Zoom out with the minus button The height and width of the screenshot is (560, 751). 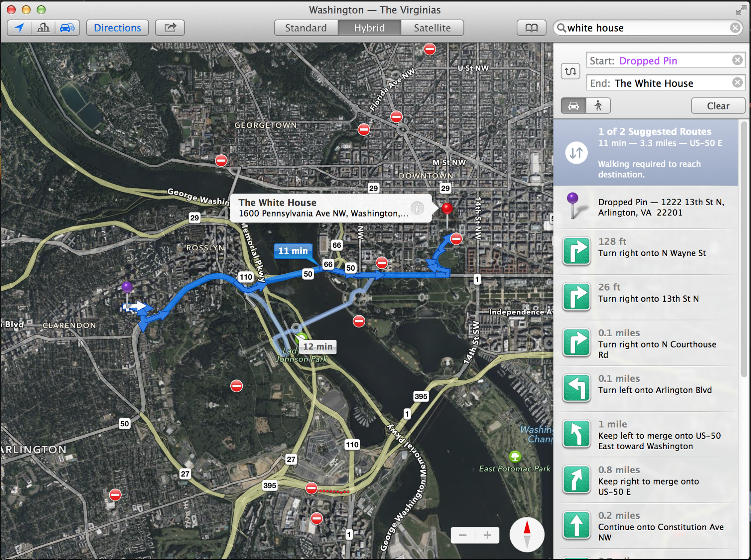[463, 535]
